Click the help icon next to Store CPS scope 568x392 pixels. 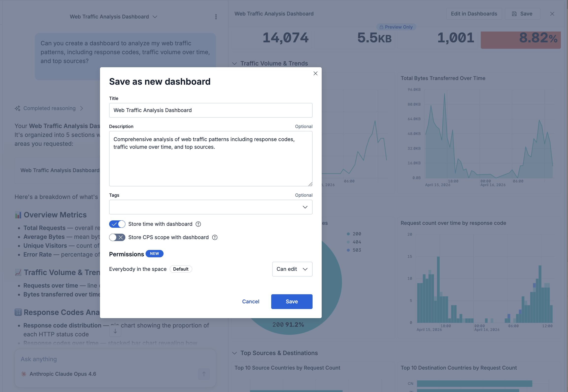[x=214, y=237]
